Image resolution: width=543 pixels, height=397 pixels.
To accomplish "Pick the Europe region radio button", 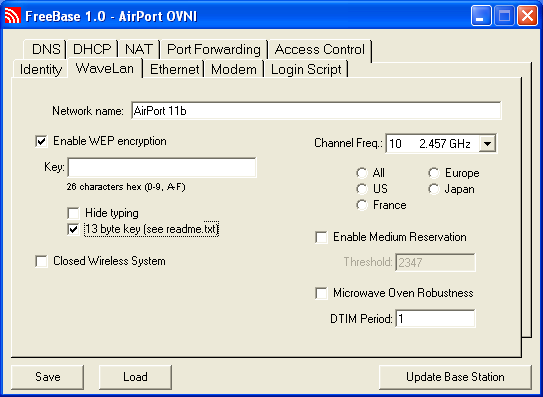I will (x=434, y=173).
